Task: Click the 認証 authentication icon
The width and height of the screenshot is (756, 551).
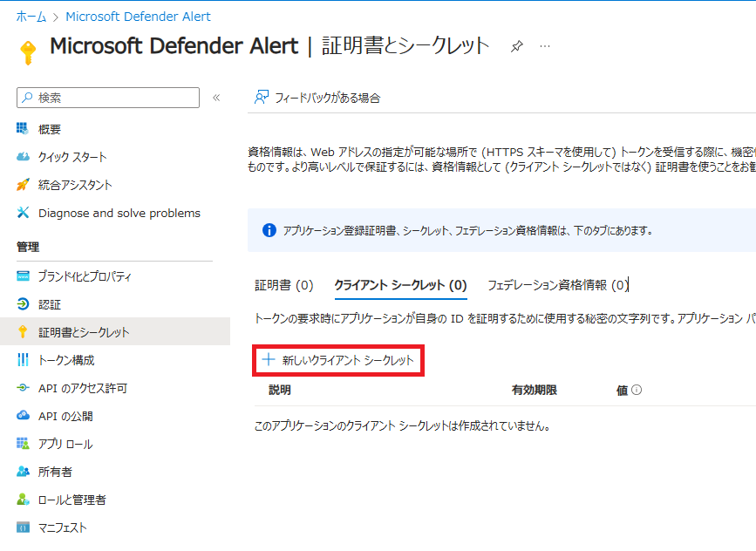Action: click(x=23, y=304)
